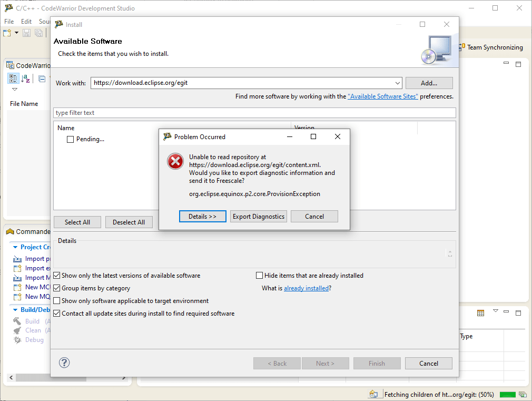Click the New project wizard toolbar icon
This screenshot has height=401, width=532.
pyautogui.click(x=7, y=33)
